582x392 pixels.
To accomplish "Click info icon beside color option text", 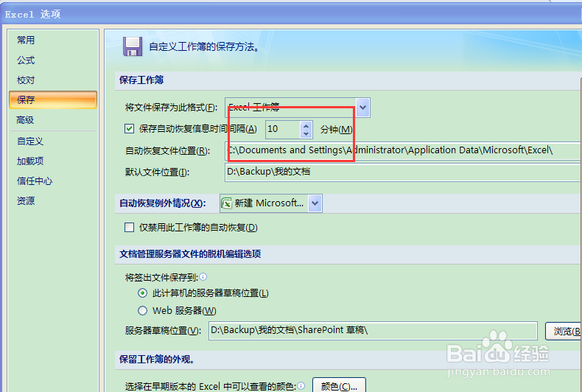I will click(301, 385).
